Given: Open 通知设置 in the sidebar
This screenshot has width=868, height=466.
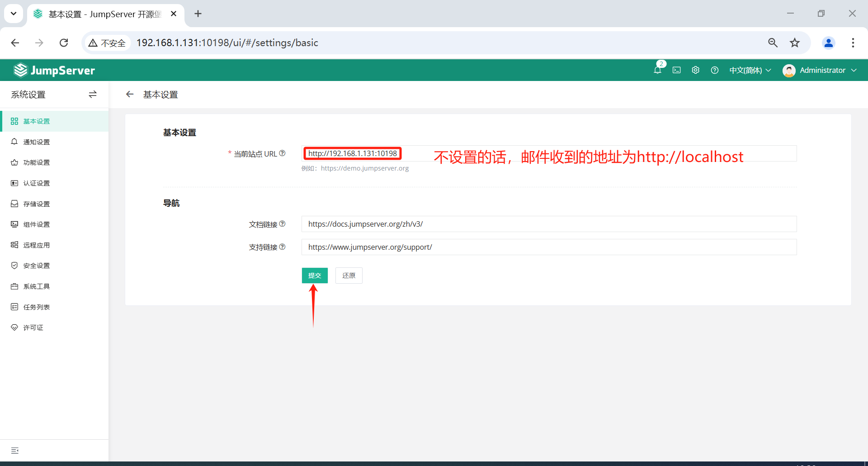Looking at the screenshot, I should tap(54, 142).
